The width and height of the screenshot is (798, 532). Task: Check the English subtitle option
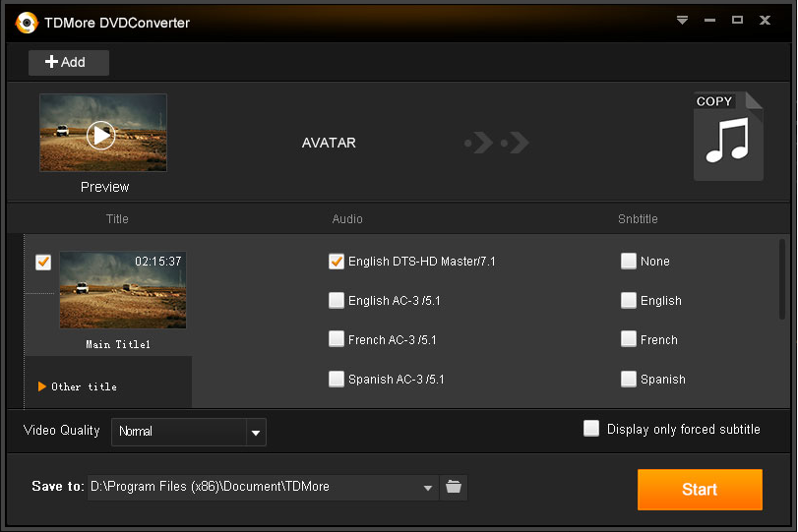pyautogui.click(x=629, y=300)
